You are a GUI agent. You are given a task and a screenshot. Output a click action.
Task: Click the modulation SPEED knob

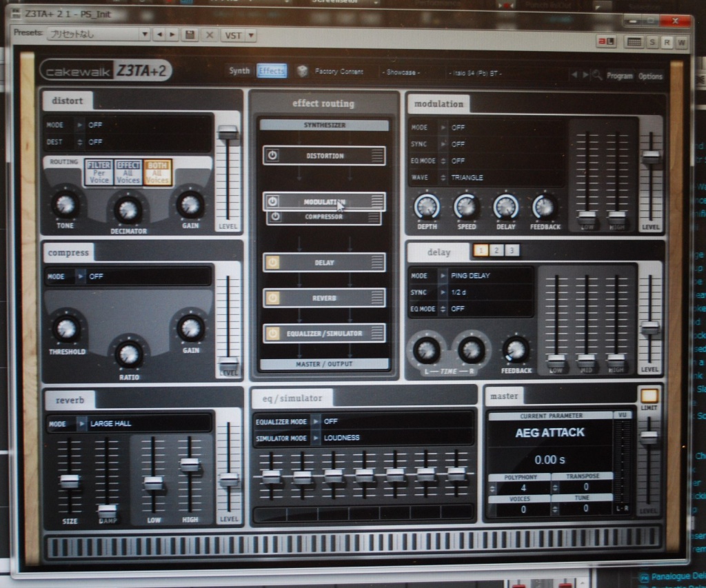point(467,207)
